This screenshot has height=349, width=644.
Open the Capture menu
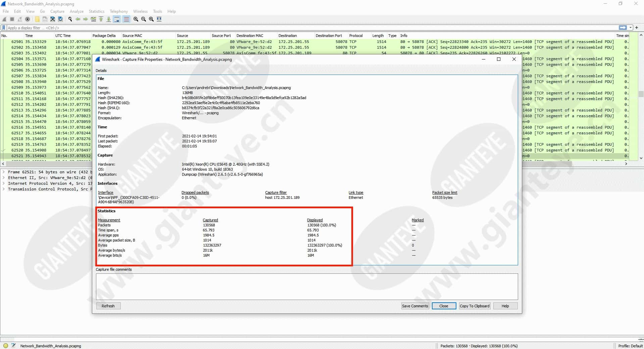[x=57, y=11]
